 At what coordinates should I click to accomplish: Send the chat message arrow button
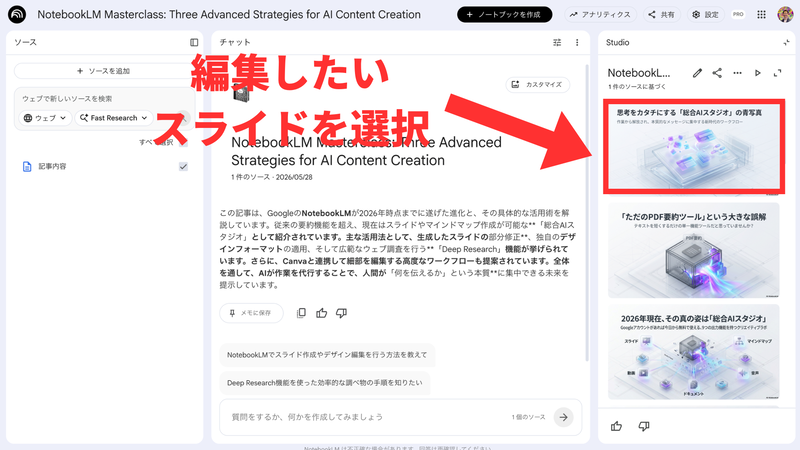[x=563, y=417]
